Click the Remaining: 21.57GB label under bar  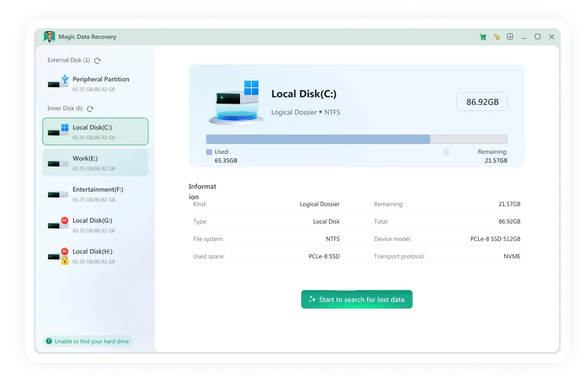(x=493, y=156)
